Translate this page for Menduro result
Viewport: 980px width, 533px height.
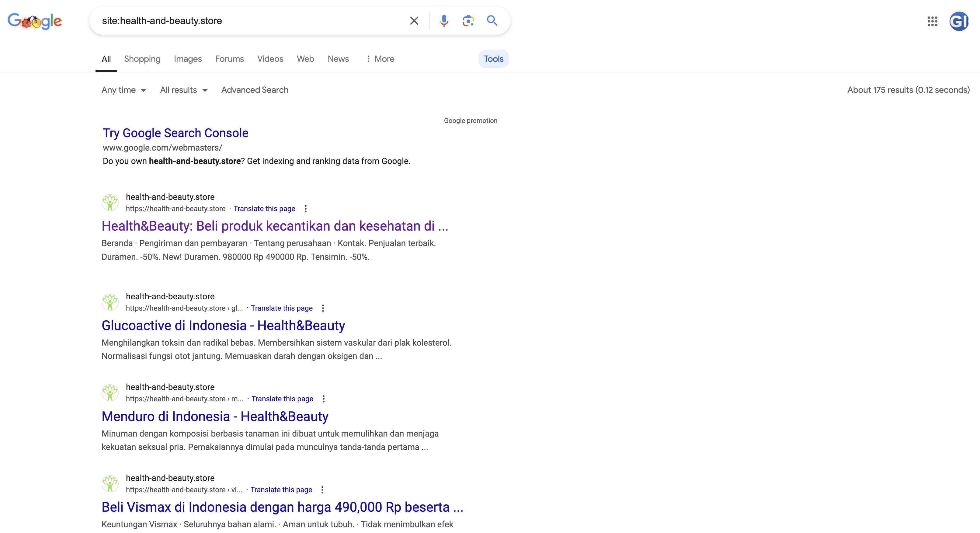282,399
